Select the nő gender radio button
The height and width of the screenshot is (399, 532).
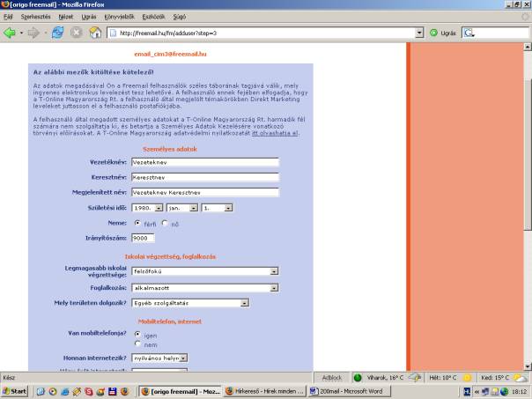(164, 223)
